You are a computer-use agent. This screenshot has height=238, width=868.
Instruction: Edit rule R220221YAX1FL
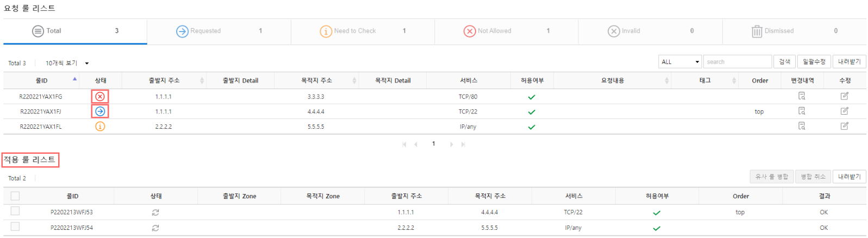coord(845,126)
